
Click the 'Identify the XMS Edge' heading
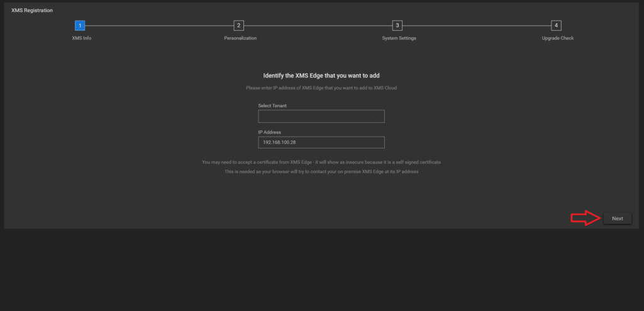(321, 76)
